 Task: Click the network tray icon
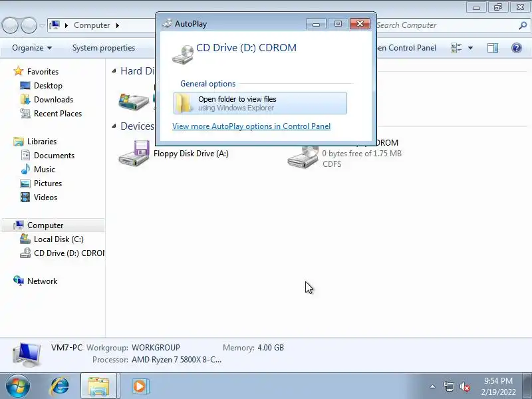click(448, 386)
